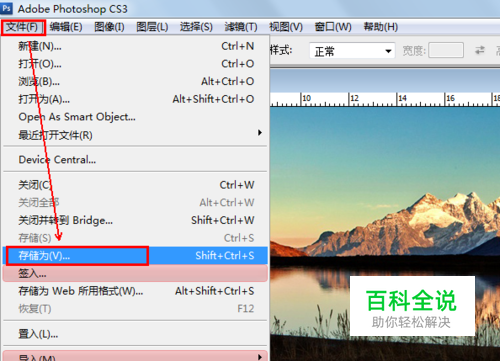This screenshot has height=361, width=500.
Task: Open the 选择(S) menu
Action: click(x=196, y=27)
